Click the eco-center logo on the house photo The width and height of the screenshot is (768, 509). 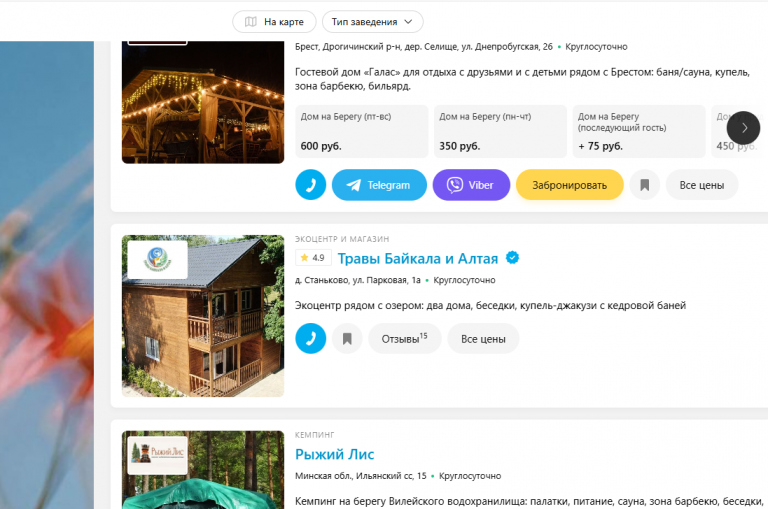[157, 260]
